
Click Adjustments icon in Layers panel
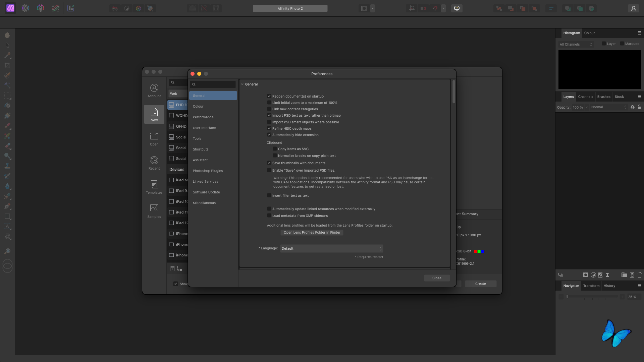[x=593, y=275]
